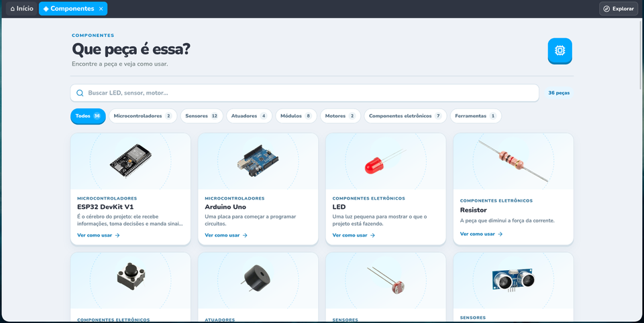Click the Explorar compass button
644x323 pixels.
[619, 9]
